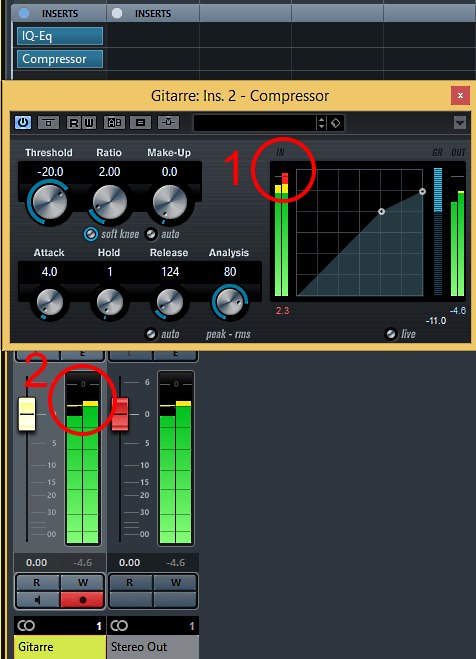Screen dimensions: 476x659
Task: Toggle the live mode button
Action: pos(391,334)
